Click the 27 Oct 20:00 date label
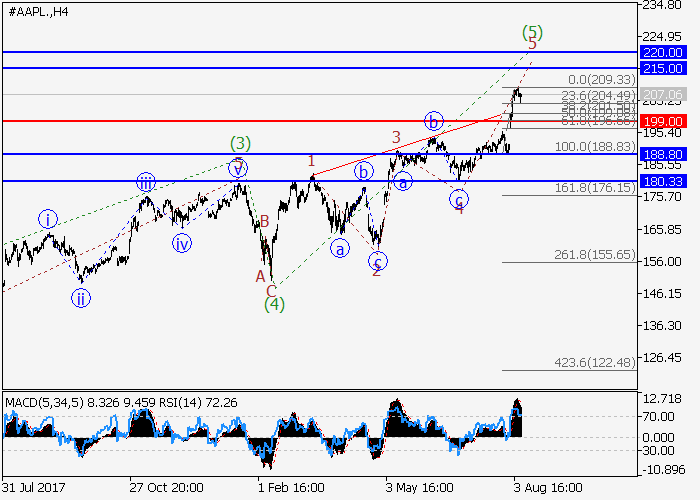This screenshot has width=700, height=500. tap(167, 487)
